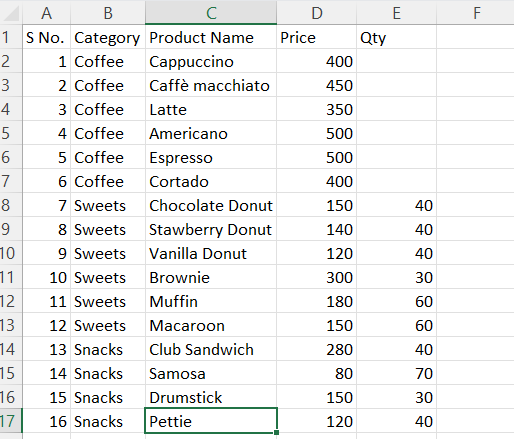Select Pettie's quantity 40
514x439 pixels.
click(x=396, y=421)
